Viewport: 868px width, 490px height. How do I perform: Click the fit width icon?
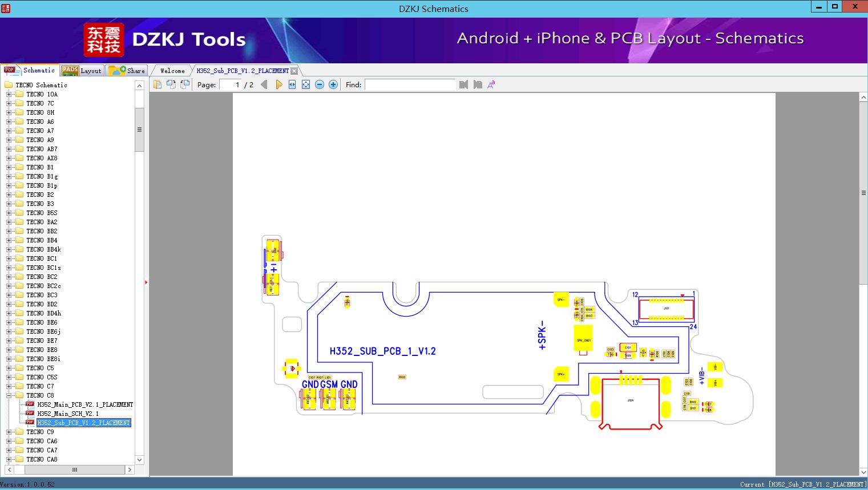(x=292, y=84)
